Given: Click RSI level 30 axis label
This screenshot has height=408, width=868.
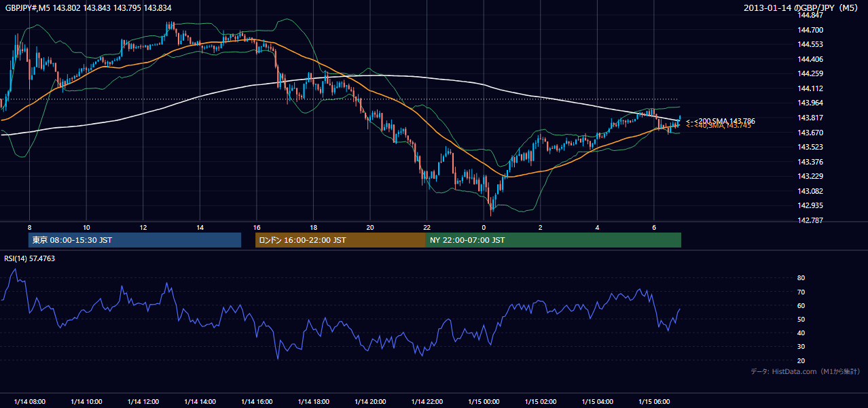Looking at the screenshot, I should (801, 347).
